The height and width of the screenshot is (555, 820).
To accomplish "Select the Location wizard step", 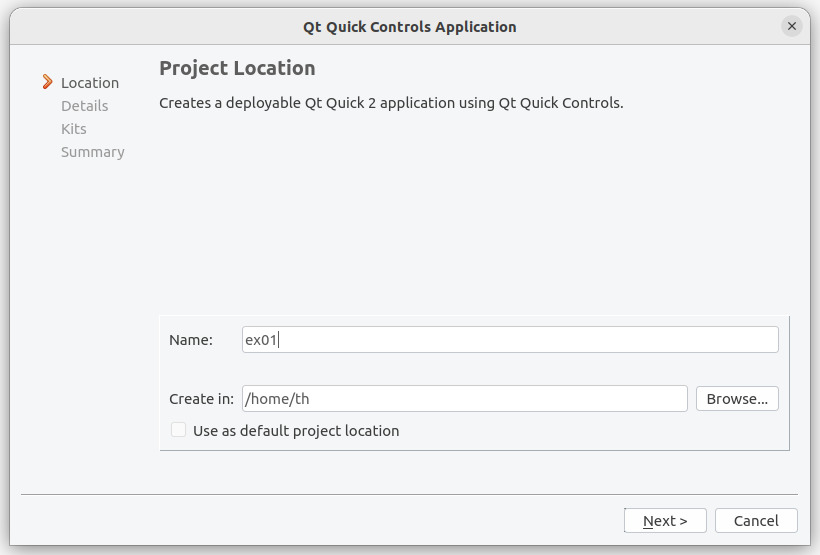I will [x=90, y=83].
